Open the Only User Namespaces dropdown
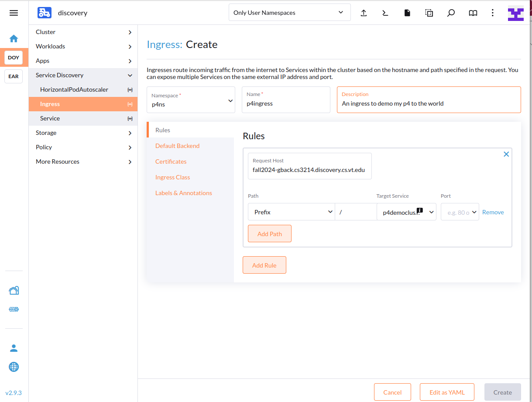 coord(289,12)
